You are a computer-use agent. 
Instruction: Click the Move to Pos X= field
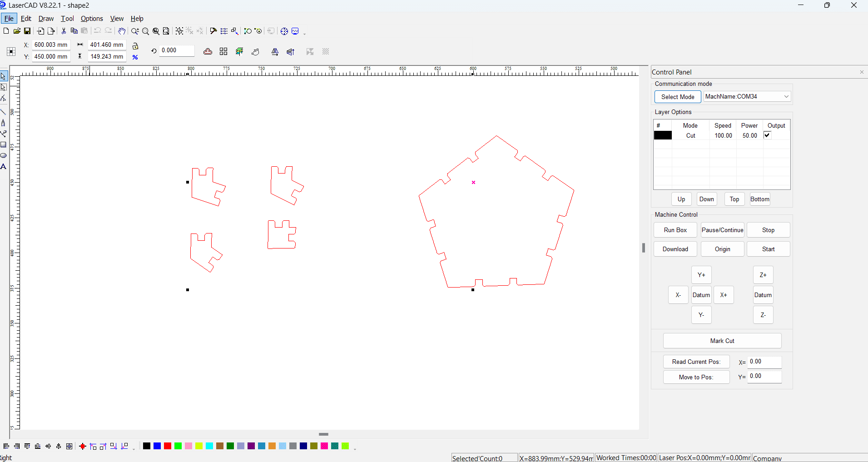tap(765, 362)
